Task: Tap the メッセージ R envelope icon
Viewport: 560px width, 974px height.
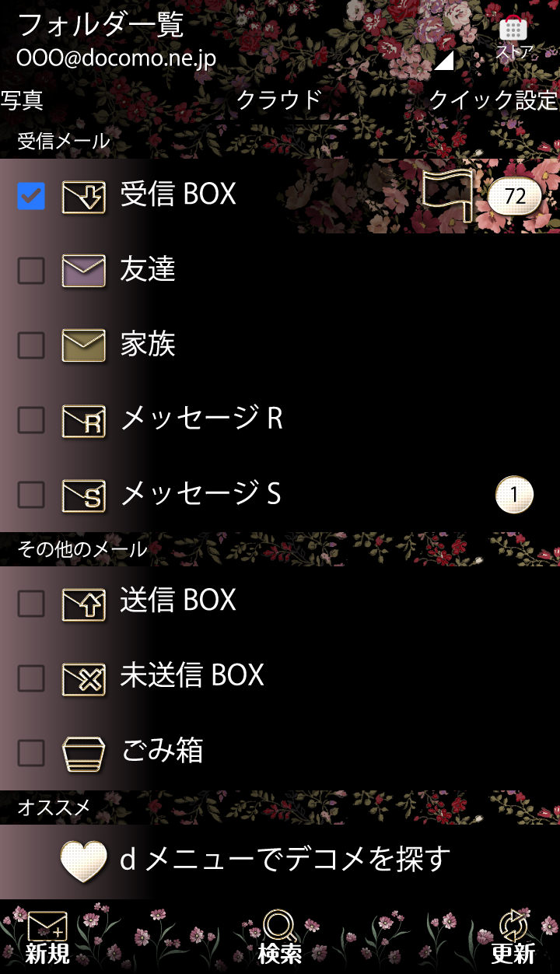Action: (x=83, y=420)
